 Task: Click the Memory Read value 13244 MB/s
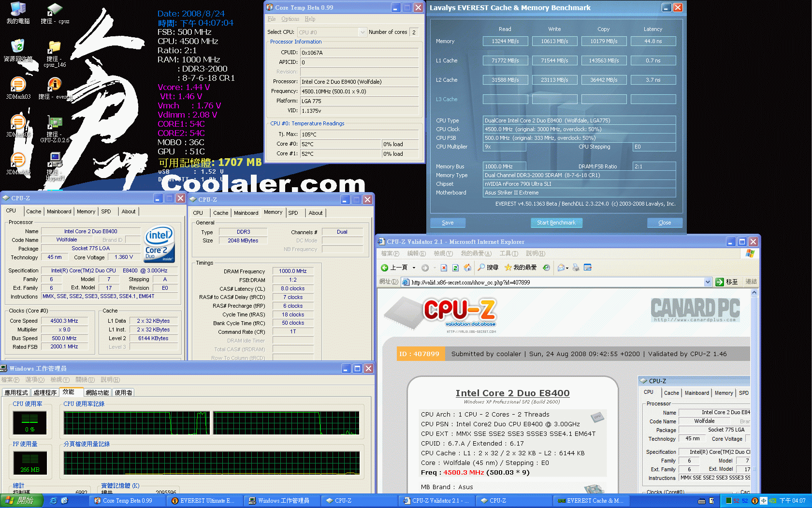[506, 41]
